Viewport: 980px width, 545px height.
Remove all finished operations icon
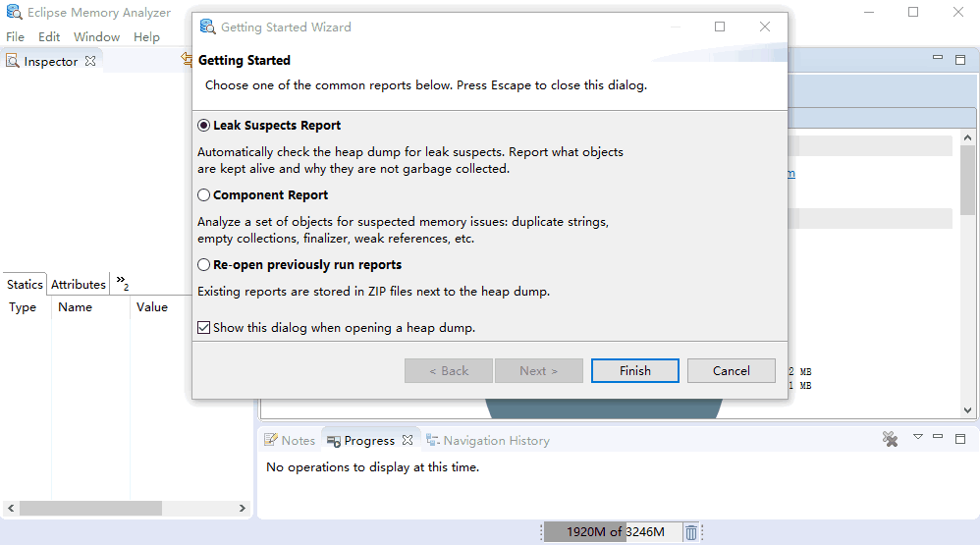[890, 439]
